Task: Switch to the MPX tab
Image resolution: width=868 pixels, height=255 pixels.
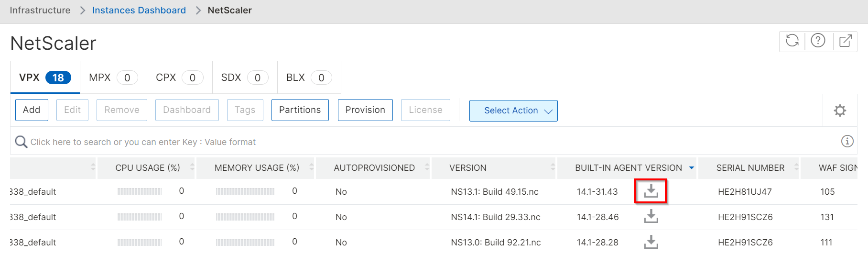Action: (x=113, y=78)
